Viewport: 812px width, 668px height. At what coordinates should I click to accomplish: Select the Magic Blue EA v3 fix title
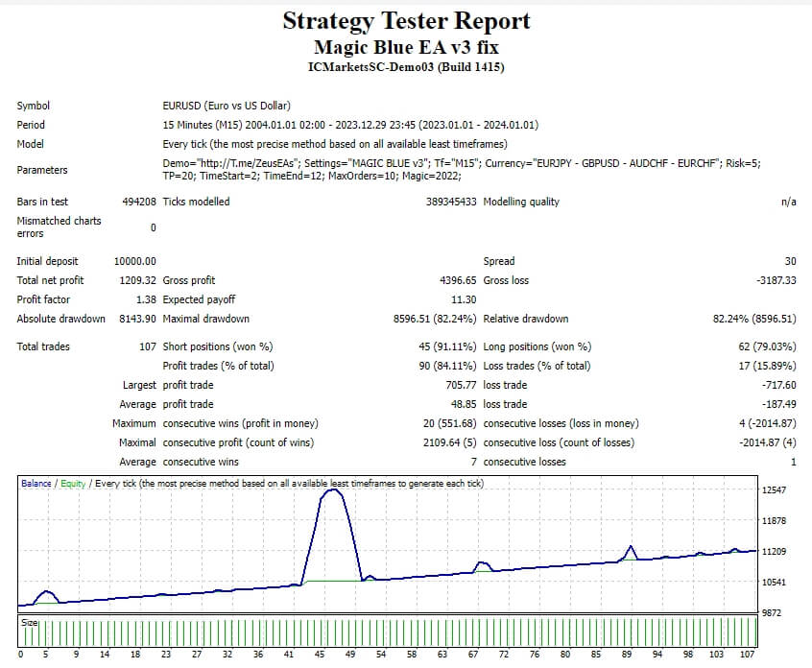(407, 48)
